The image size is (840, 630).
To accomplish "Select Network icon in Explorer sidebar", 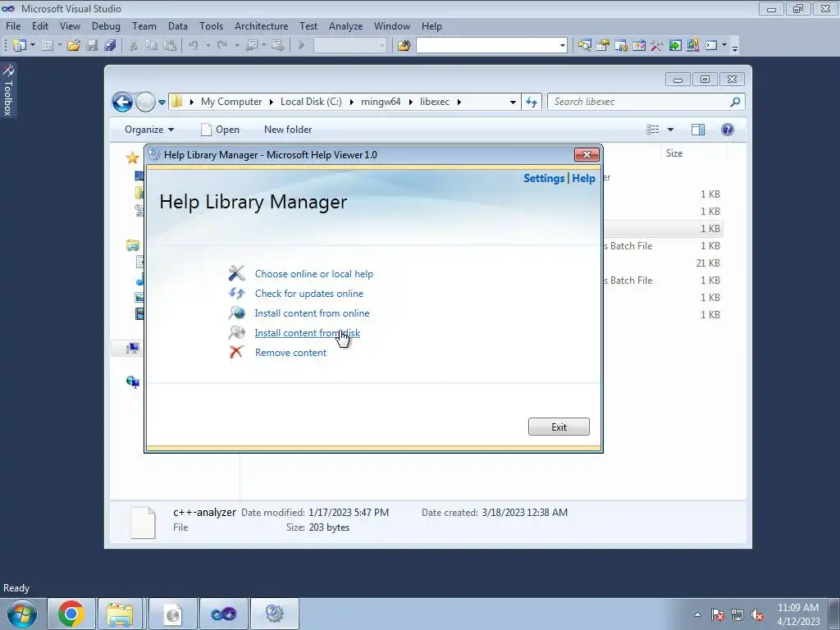I will pyautogui.click(x=132, y=382).
